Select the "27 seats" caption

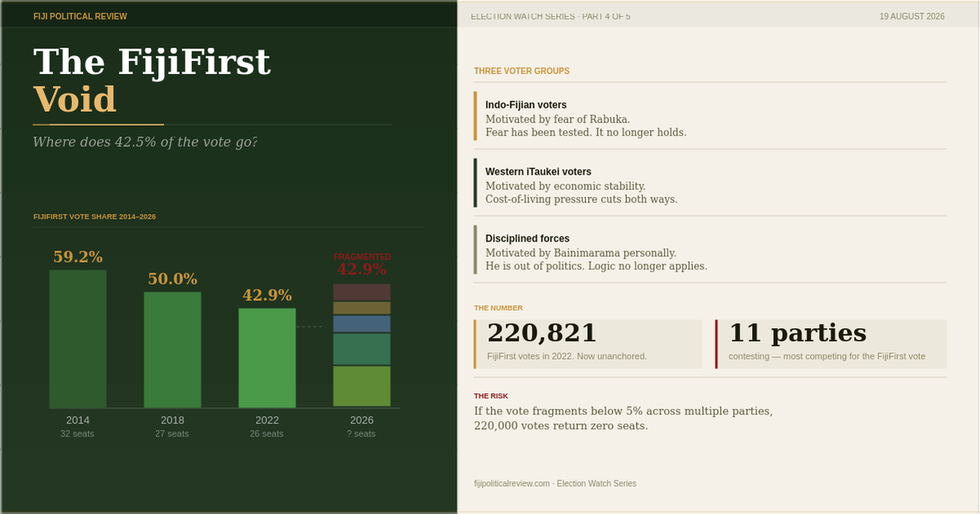coord(172,434)
